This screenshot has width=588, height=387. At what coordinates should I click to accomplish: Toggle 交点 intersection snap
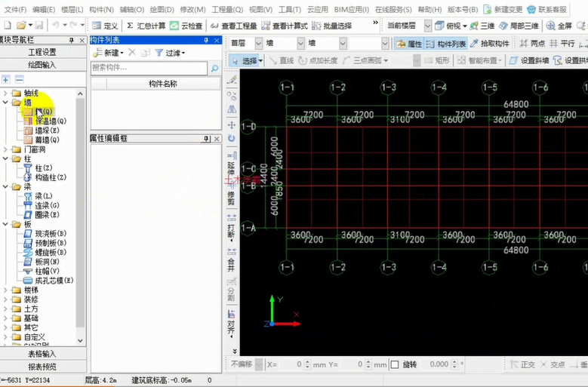click(552, 364)
